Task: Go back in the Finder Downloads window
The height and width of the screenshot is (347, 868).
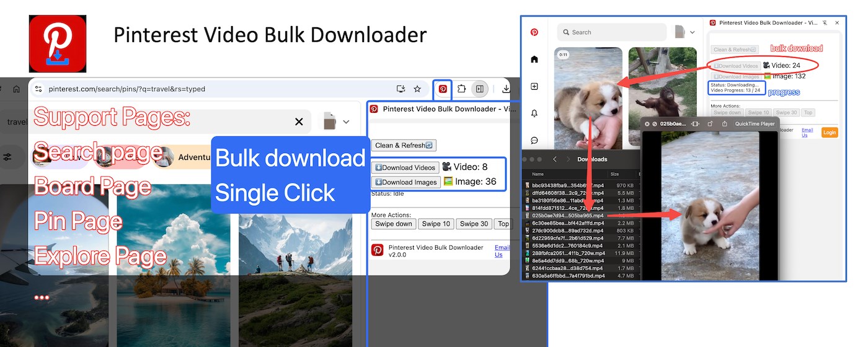Action: coord(555,159)
